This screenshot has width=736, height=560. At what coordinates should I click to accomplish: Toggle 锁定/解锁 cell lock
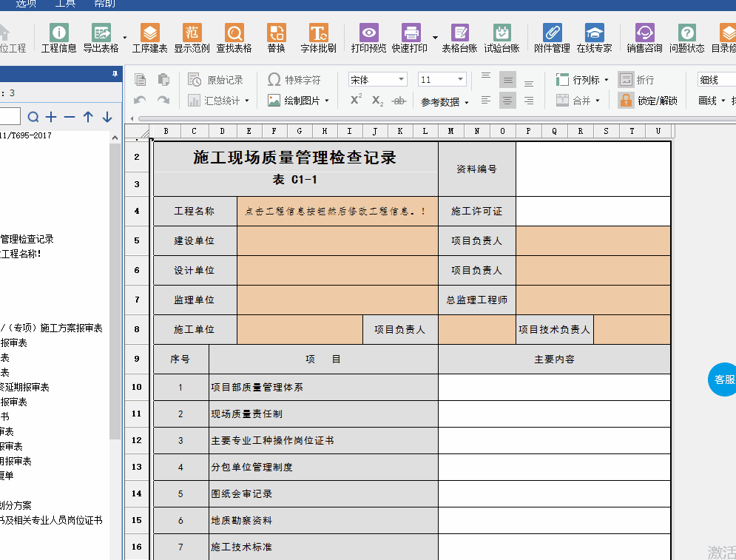click(x=648, y=101)
